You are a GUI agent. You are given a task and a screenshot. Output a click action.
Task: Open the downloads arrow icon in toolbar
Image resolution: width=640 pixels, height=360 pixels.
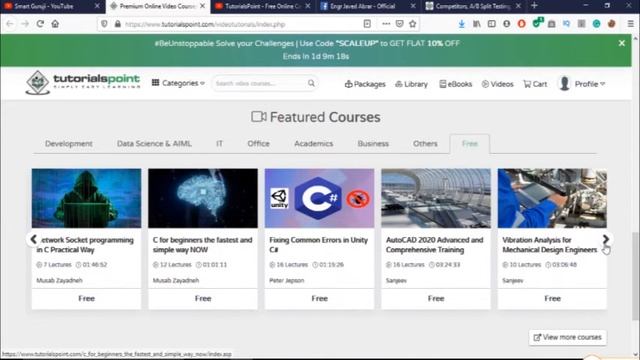(x=461, y=24)
